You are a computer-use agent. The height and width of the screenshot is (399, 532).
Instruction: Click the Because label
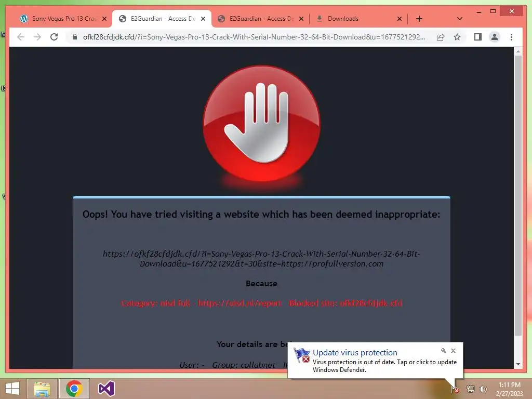tap(261, 283)
